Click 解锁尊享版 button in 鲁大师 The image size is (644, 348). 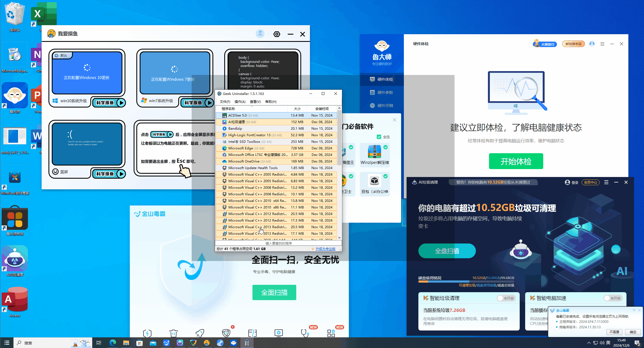pos(573,44)
